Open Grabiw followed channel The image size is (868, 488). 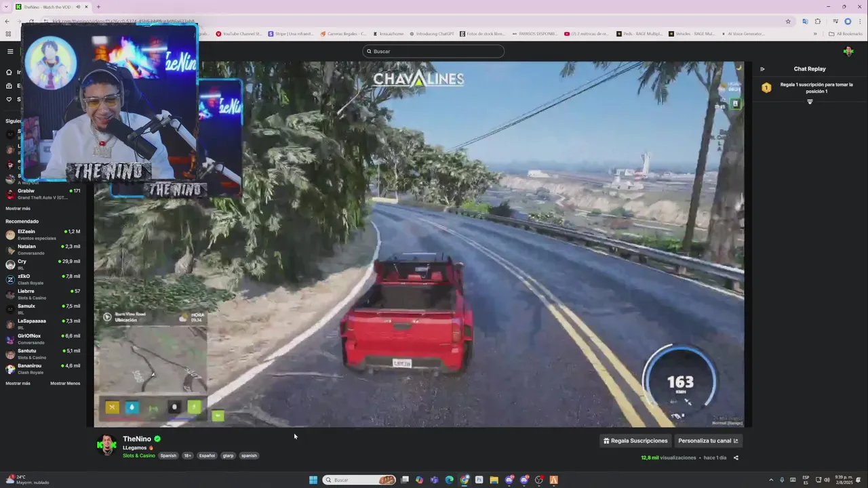tap(43, 194)
